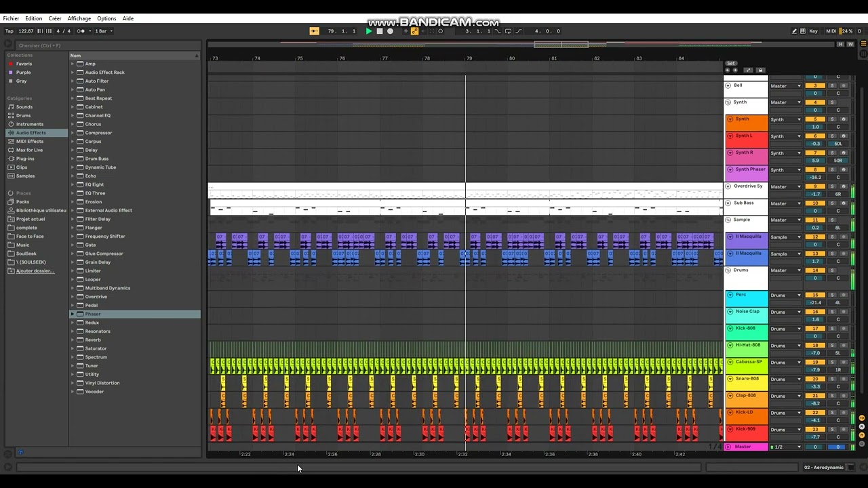Screen dimensions: 868x488
Task: Toggle the computer MIDI keyboard icon
Action: (804, 31)
